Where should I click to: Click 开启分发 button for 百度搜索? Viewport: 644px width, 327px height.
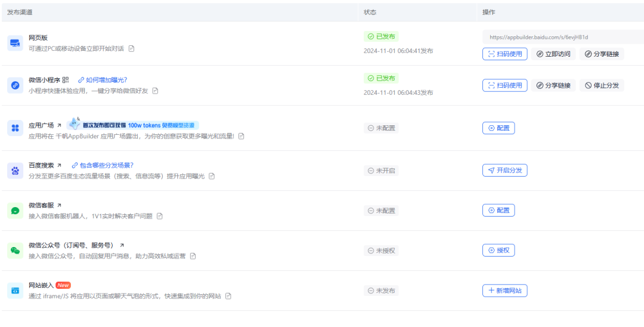click(505, 170)
